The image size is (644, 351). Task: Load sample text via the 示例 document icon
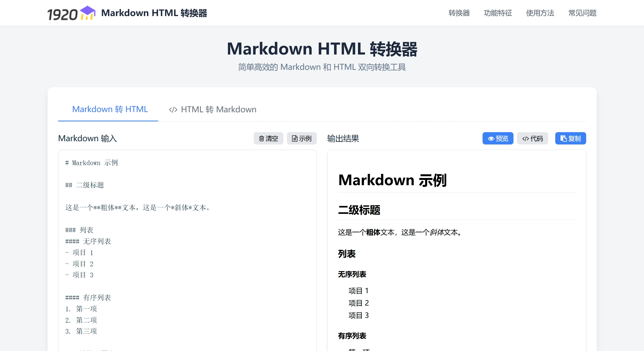pos(295,138)
